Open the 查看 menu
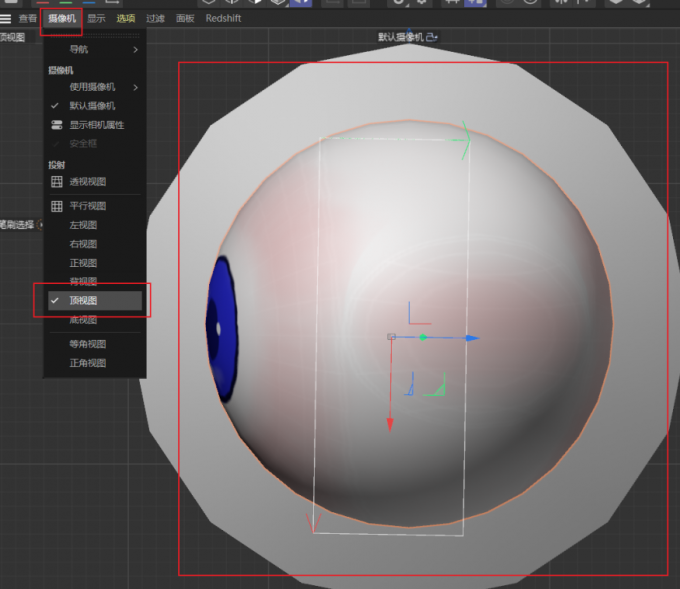The image size is (680, 589). click(28, 19)
